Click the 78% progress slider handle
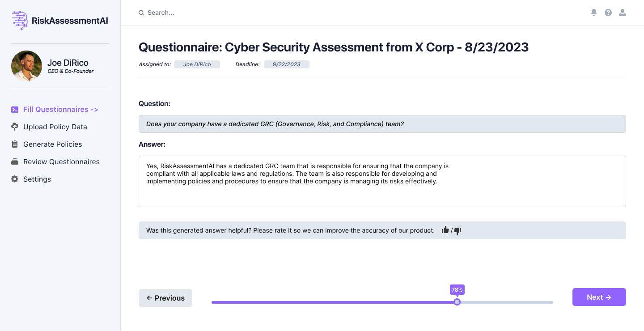Viewport: 644px width, 331px height. pyautogui.click(x=457, y=302)
